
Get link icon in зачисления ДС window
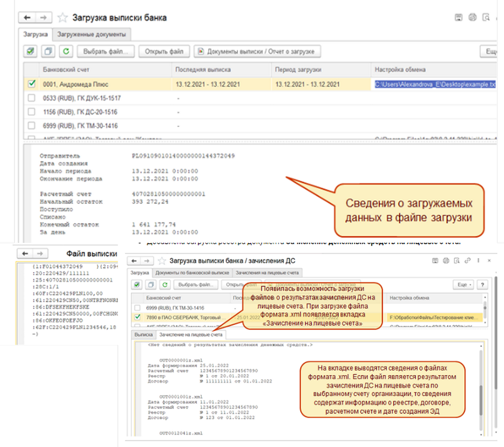point(468,261)
